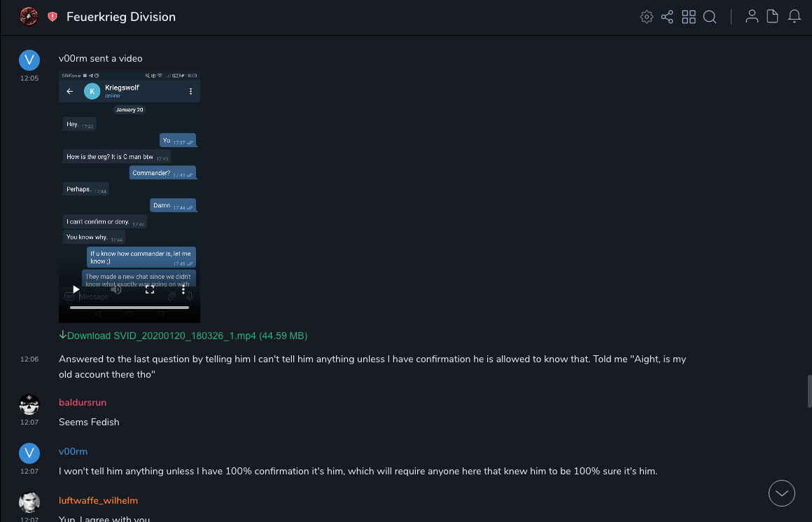The height and width of the screenshot is (522, 812).
Task: Play the video attachment
Action: (76, 289)
